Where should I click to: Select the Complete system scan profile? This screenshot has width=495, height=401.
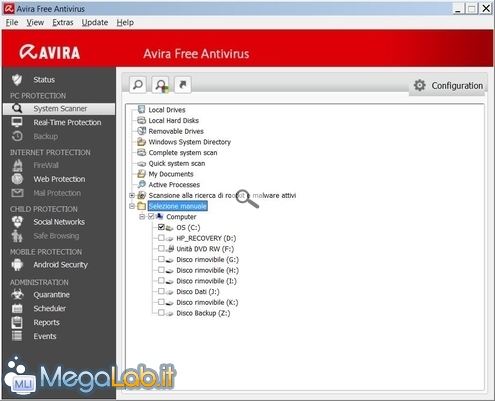(x=183, y=153)
